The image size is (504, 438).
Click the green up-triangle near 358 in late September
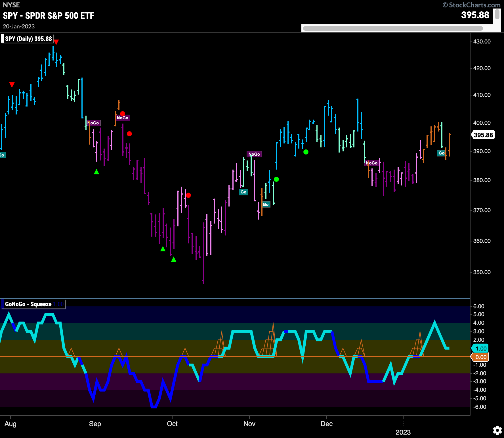(163, 249)
